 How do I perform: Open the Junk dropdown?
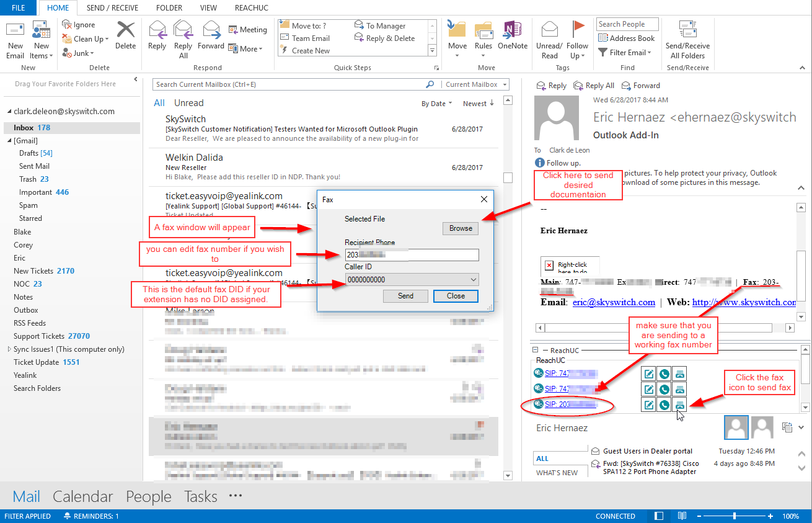click(x=78, y=53)
